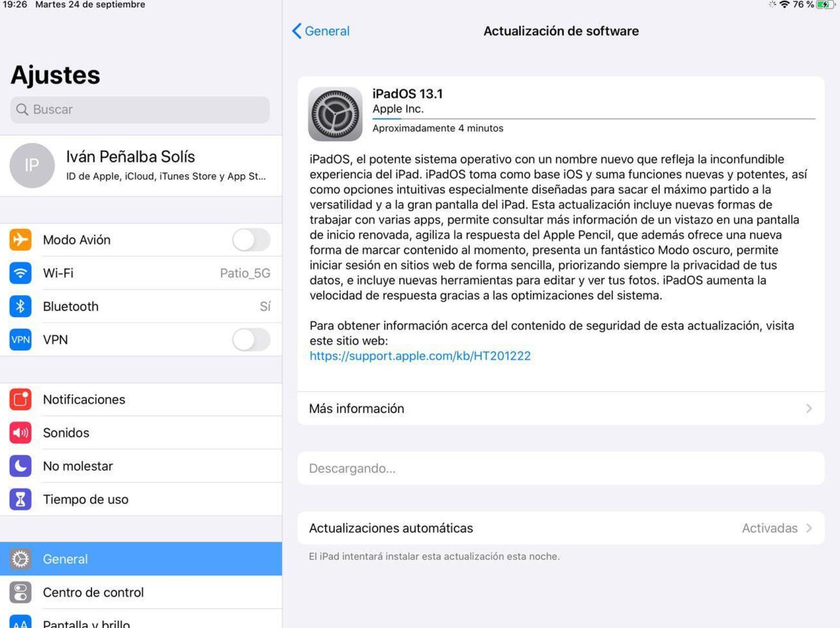Tap the General back button
Image resolution: width=840 pixels, height=628 pixels.
(x=321, y=31)
